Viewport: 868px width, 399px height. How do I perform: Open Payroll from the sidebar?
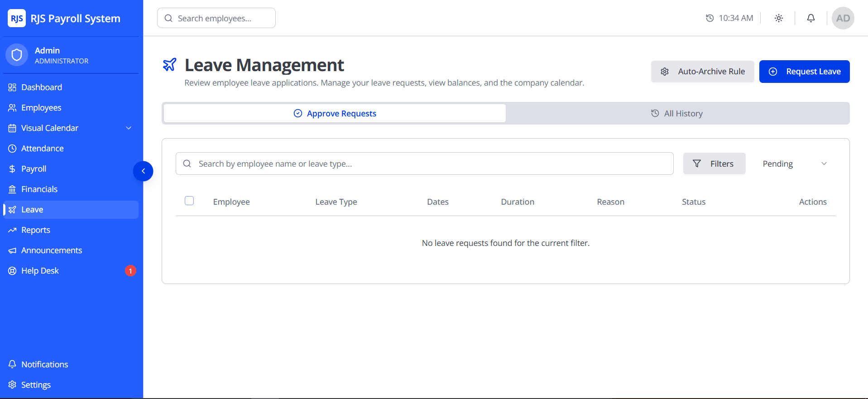[x=71, y=169]
